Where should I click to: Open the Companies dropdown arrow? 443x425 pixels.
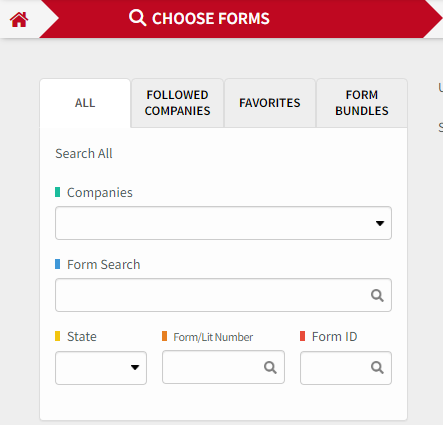coord(380,223)
